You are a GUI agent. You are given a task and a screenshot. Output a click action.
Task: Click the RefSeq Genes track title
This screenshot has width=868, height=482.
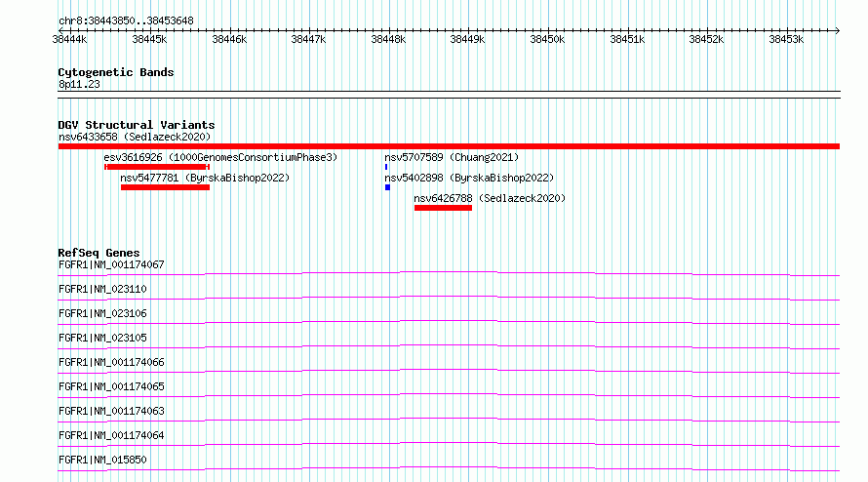99,253
